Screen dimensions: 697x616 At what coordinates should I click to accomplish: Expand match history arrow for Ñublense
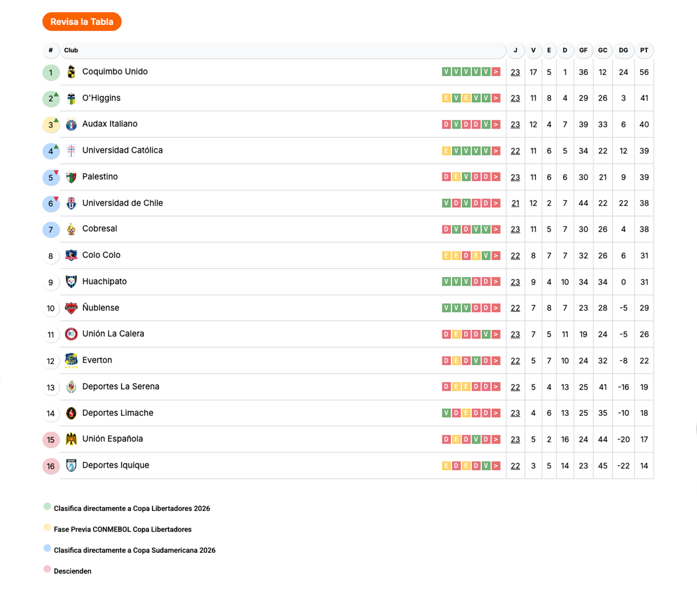496,307
